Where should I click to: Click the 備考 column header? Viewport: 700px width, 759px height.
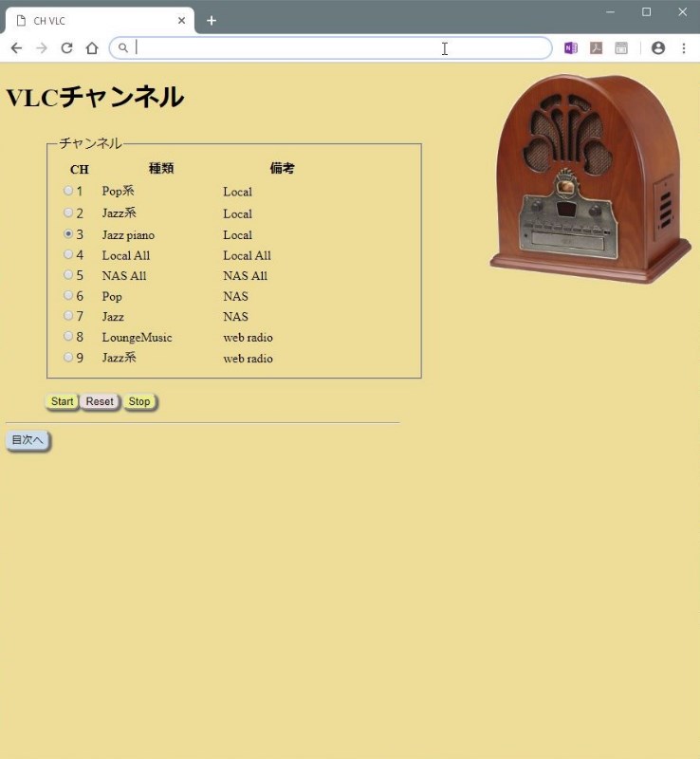[x=283, y=169]
